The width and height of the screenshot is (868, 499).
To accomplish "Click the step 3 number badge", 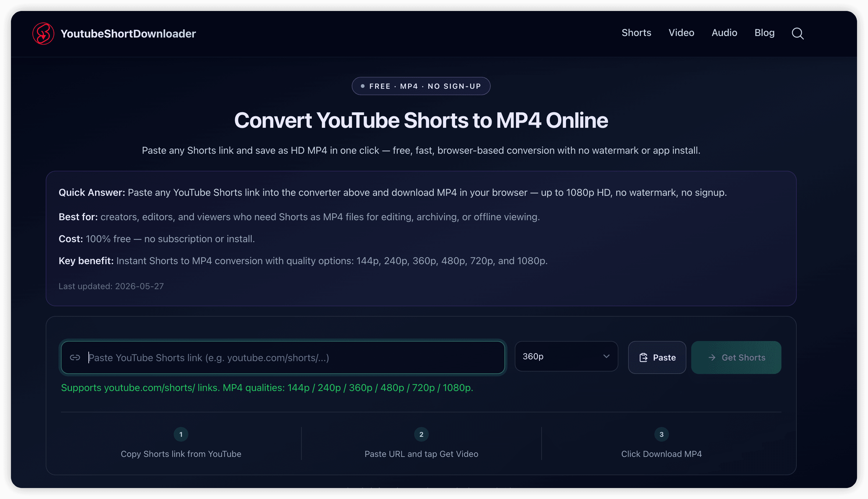I will point(661,434).
